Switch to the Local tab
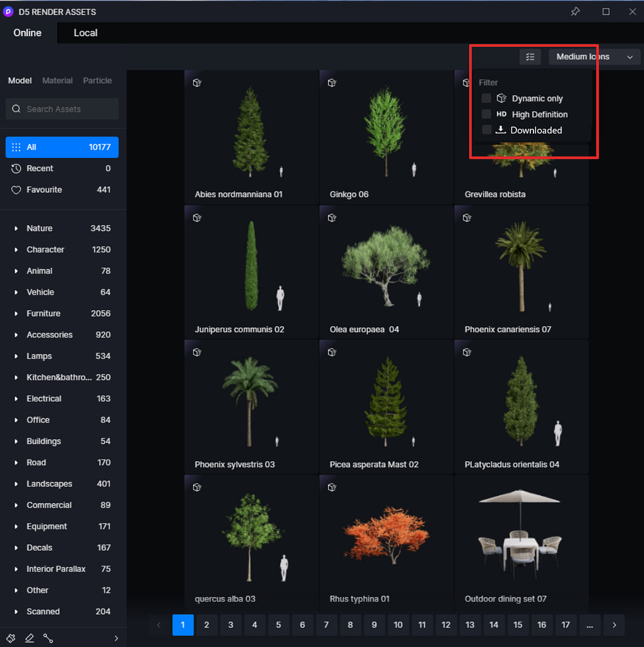The height and width of the screenshot is (647, 644). pos(85,33)
